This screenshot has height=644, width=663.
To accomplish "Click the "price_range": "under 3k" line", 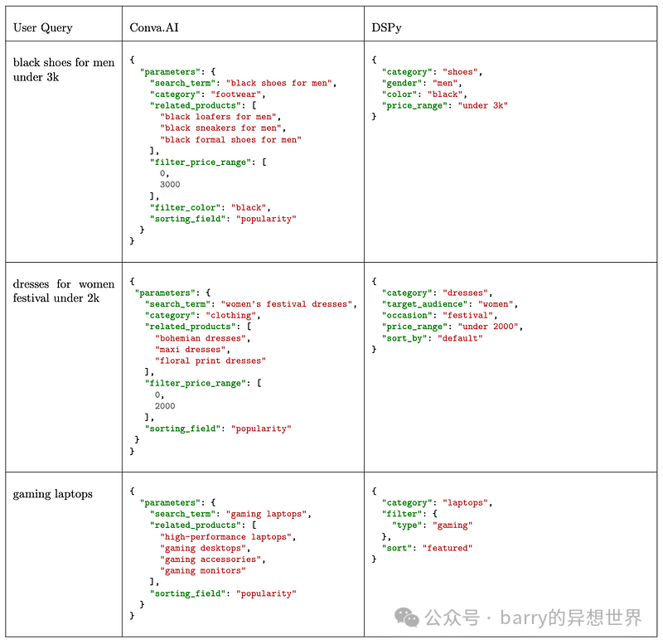I will 445,106.
